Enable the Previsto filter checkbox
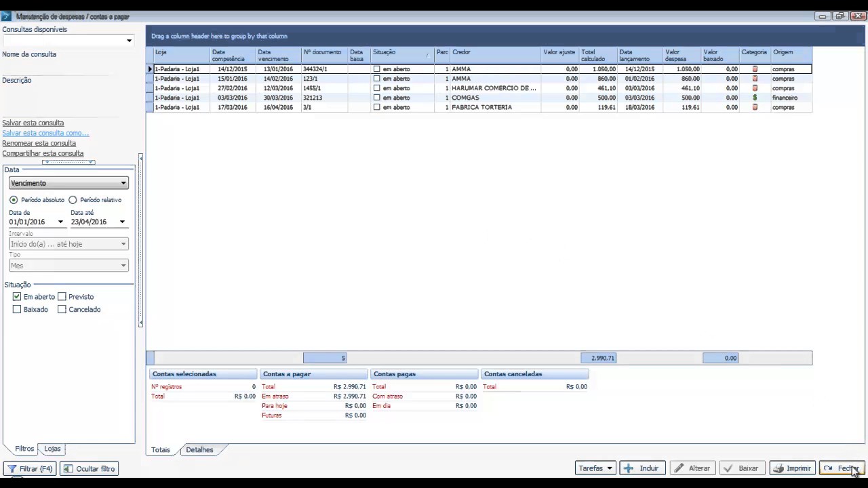The height and width of the screenshot is (488, 868). tap(62, 297)
